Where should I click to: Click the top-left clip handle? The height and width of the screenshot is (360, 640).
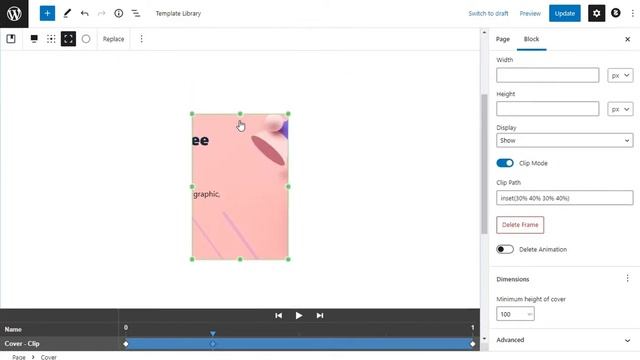pos(192,114)
